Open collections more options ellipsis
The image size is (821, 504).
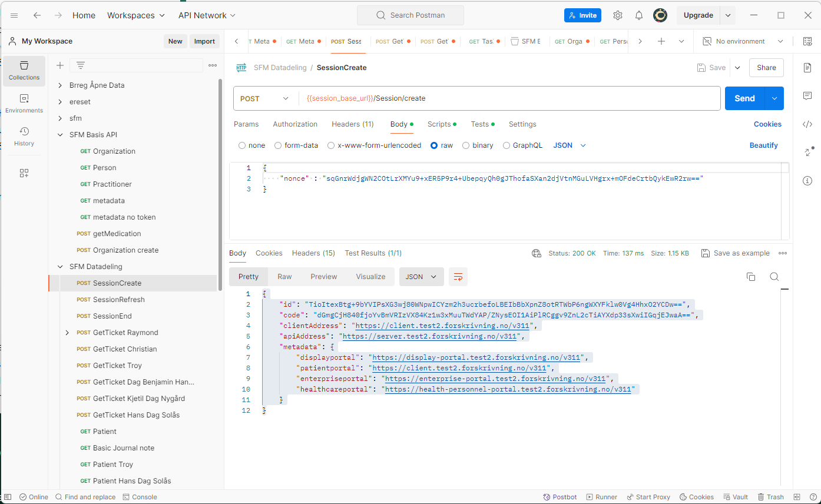[213, 65]
